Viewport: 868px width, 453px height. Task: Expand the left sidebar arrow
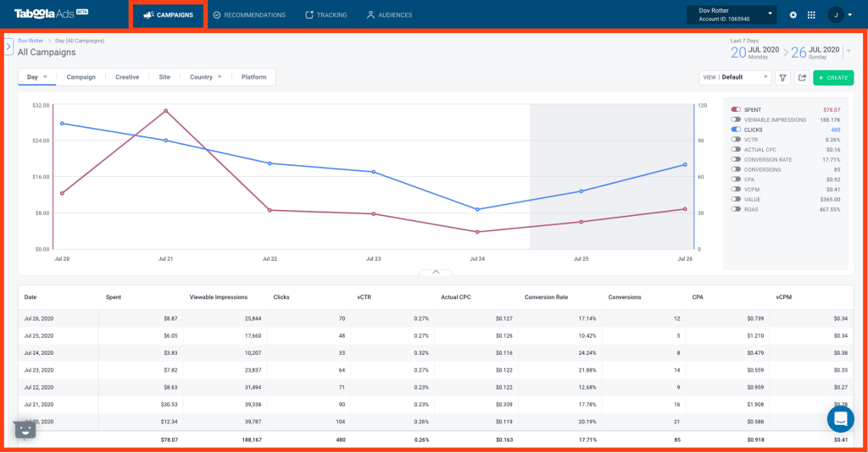point(8,47)
